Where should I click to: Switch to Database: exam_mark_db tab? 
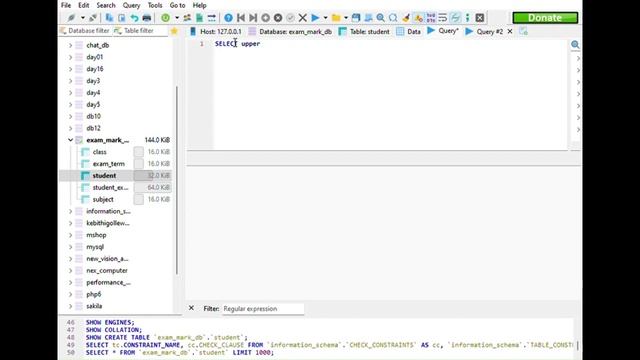[290, 31]
